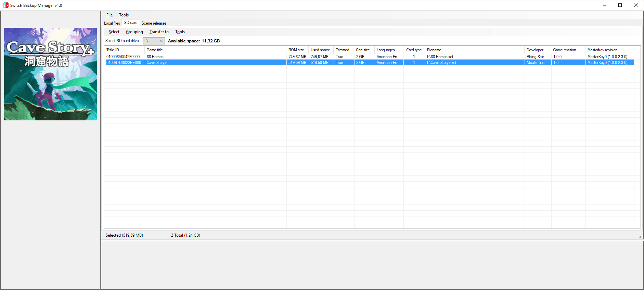
Task: Open the Transfer to menu
Action: [x=159, y=32]
